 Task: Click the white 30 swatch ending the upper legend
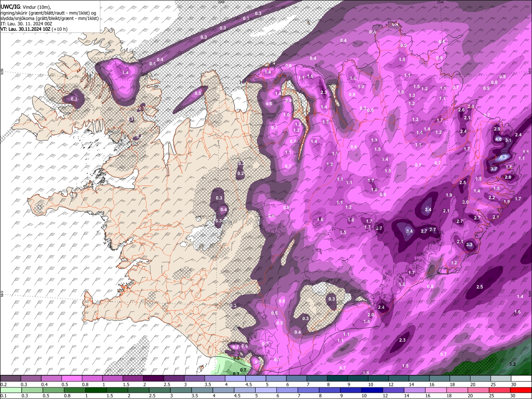tap(521, 379)
